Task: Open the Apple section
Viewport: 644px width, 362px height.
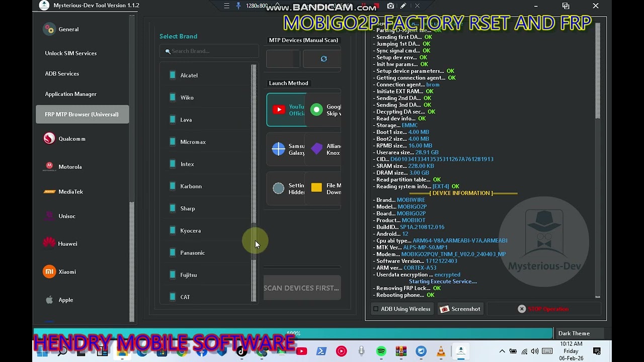Action: tap(83, 300)
